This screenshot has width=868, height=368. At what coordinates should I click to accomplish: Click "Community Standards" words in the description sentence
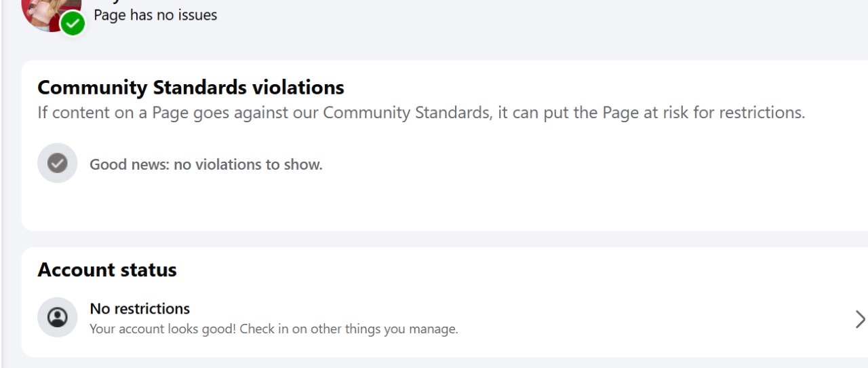[x=406, y=113]
